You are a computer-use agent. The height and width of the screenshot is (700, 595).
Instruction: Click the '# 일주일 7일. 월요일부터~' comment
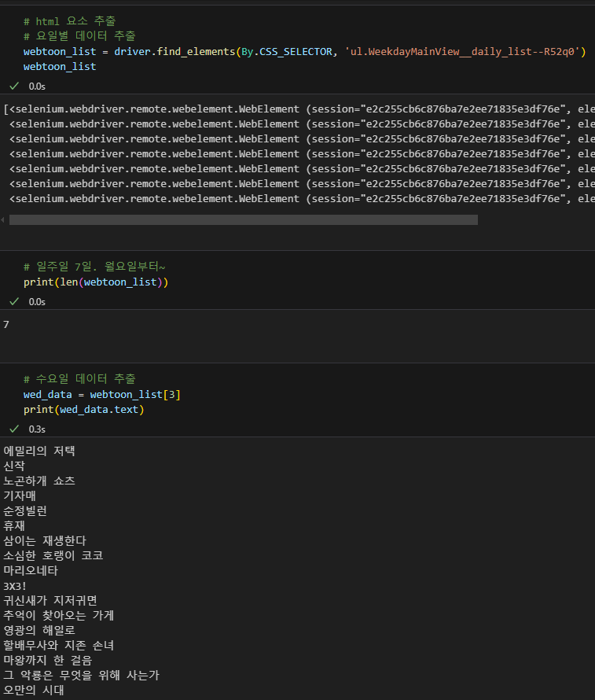coord(94,267)
